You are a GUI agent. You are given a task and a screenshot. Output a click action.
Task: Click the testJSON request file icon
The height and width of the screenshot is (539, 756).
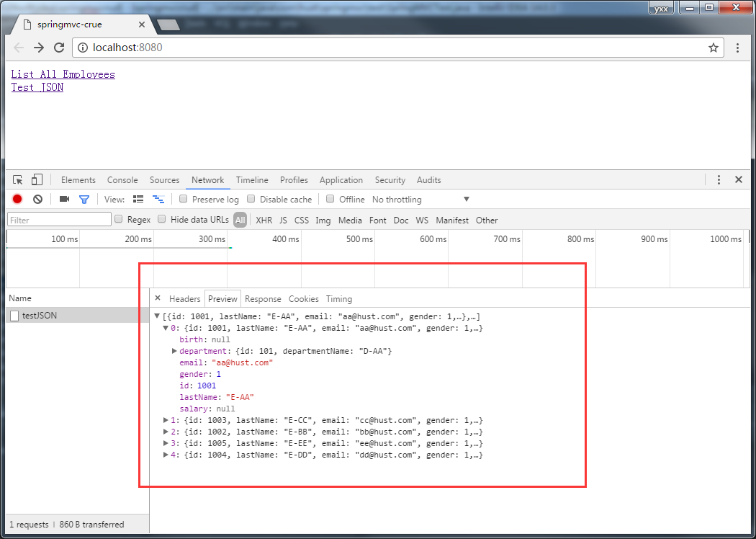pos(14,316)
